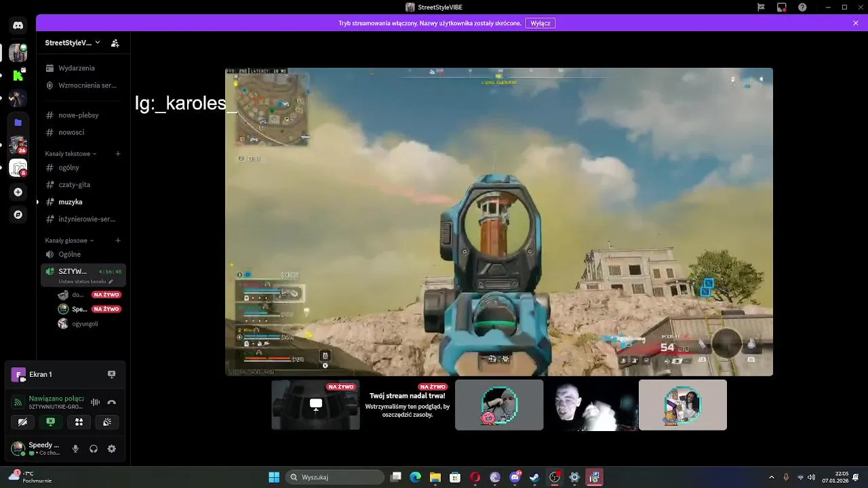
Task: Open Opera browser from taskbar
Action: click(475, 477)
